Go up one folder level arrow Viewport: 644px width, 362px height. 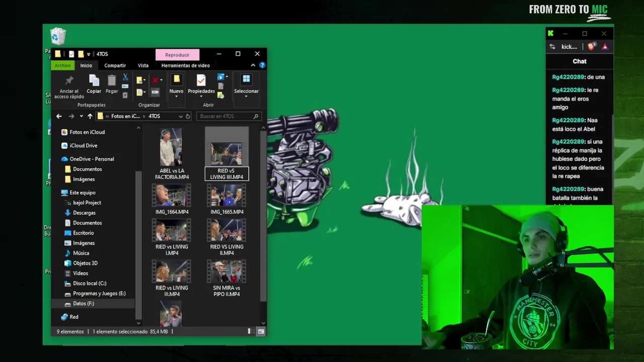(90, 116)
